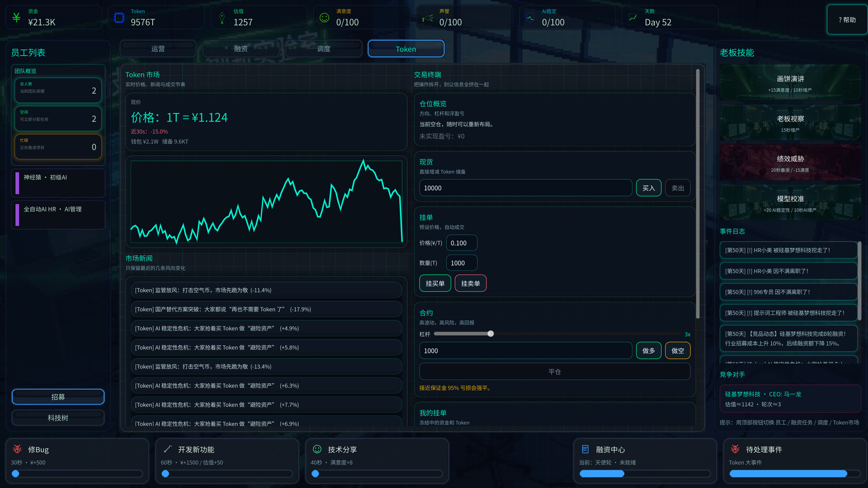Image resolution: width=868 pixels, height=488 pixels.
Task: Click the 融资中心 document icon
Action: [x=585, y=449]
